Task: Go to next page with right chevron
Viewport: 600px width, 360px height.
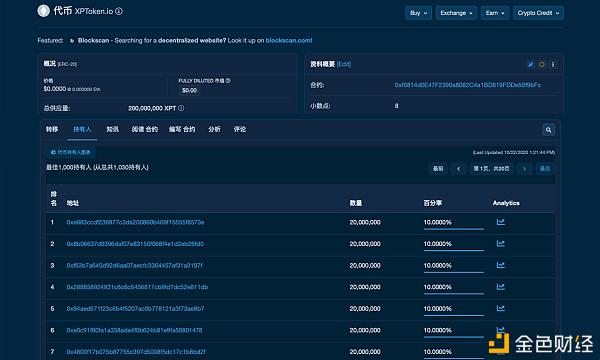Action: 525,169
